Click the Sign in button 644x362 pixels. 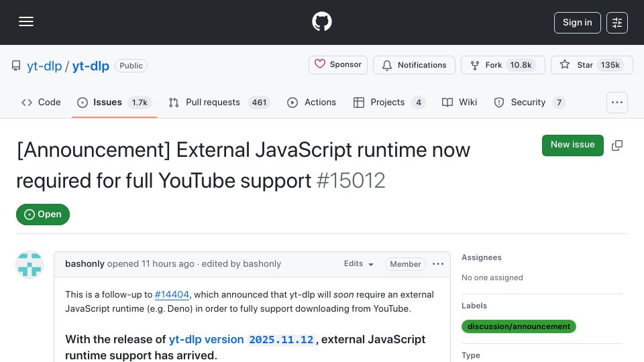577,23
